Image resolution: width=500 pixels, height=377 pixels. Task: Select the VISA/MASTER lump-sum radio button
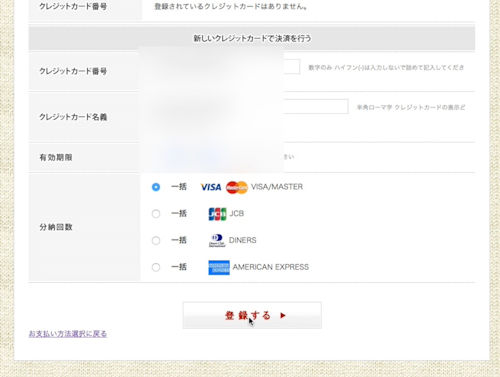pyautogui.click(x=156, y=187)
